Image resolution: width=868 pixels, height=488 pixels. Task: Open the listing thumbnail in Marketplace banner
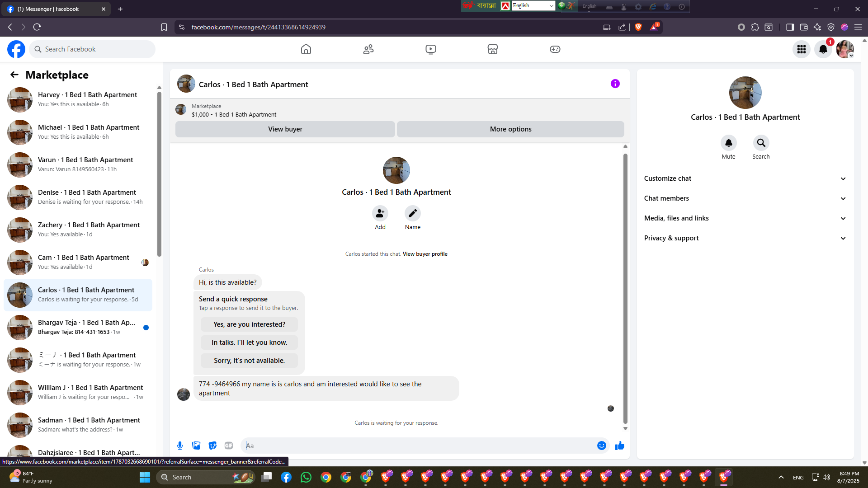[x=181, y=109]
